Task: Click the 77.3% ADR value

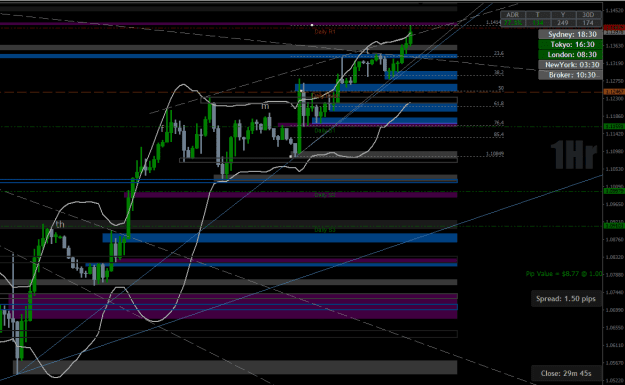Action: click(x=513, y=23)
